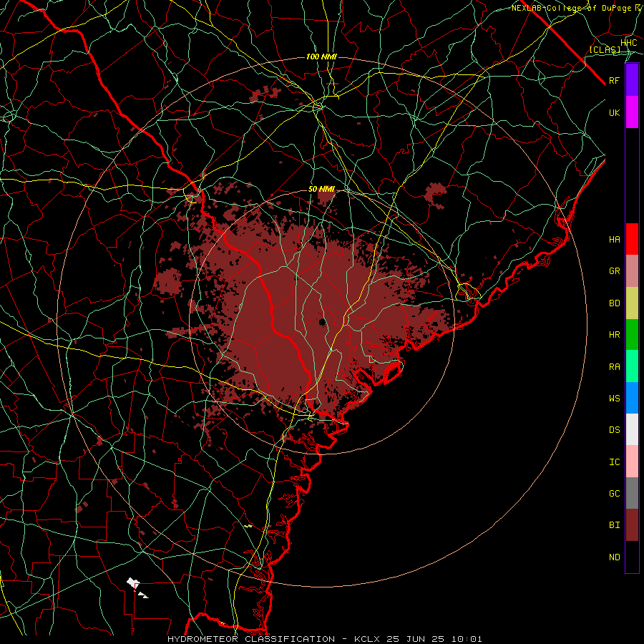Pick the RA light-green legend swatch
This screenshot has height=644, width=644.
[632, 366]
